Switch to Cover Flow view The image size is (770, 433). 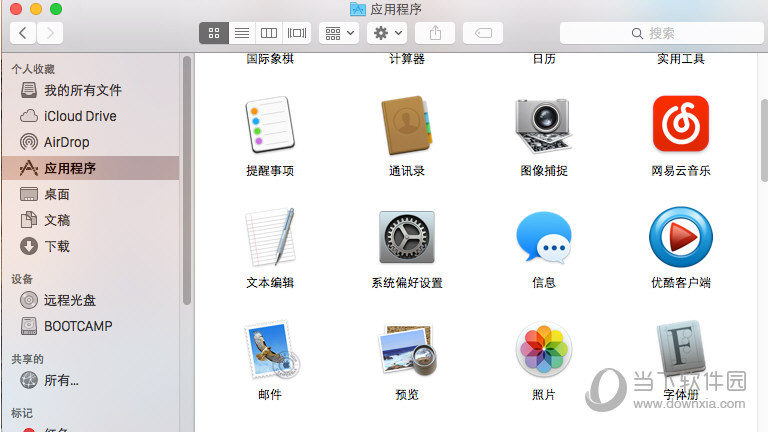pos(297,33)
